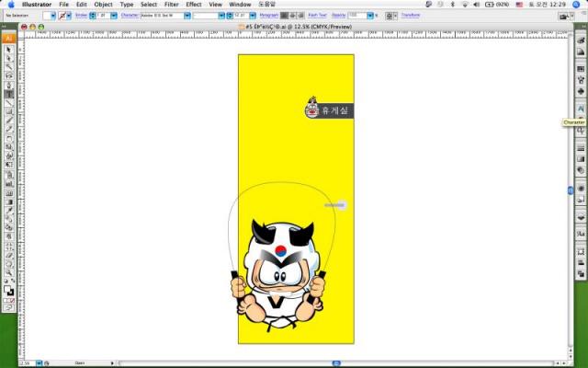The width and height of the screenshot is (588, 368).
Task: Click the horizontal scrollbar thumb
Action: point(336,363)
